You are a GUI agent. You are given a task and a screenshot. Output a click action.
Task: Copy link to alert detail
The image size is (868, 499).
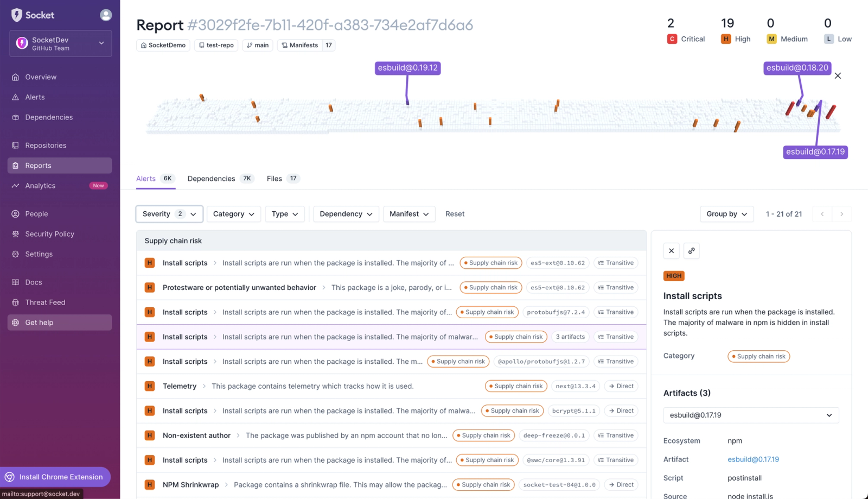(691, 251)
